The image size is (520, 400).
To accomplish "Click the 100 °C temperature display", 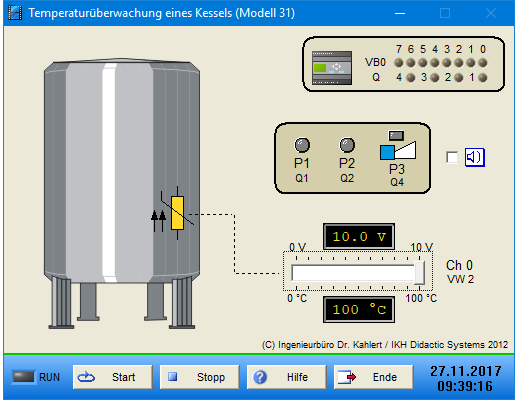I will [359, 310].
